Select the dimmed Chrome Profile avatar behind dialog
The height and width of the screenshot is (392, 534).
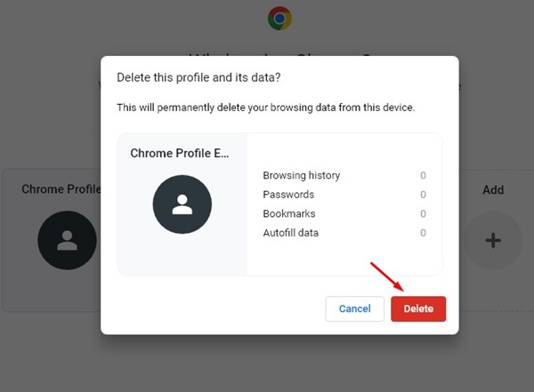[67, 240]
